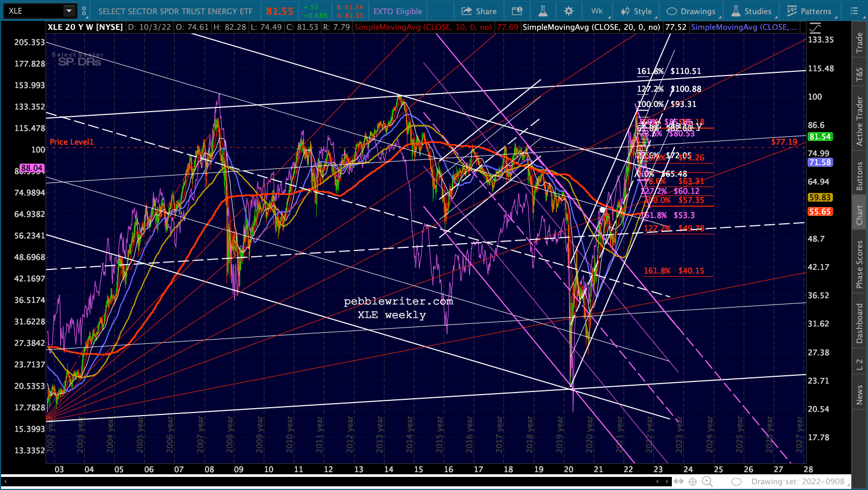868x490 pixels.
Task: Click the company name SELECT SECTOR SPDR TRUST ENERGY ETF
Action: (175, 11)
